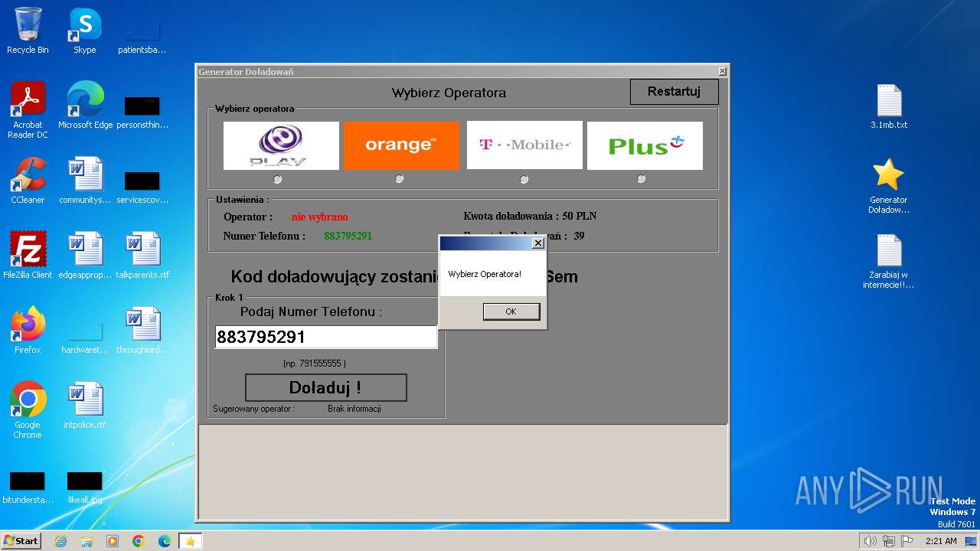Open the Skype desktop shortcut
The image size is (980, 551).
point(85,31)
